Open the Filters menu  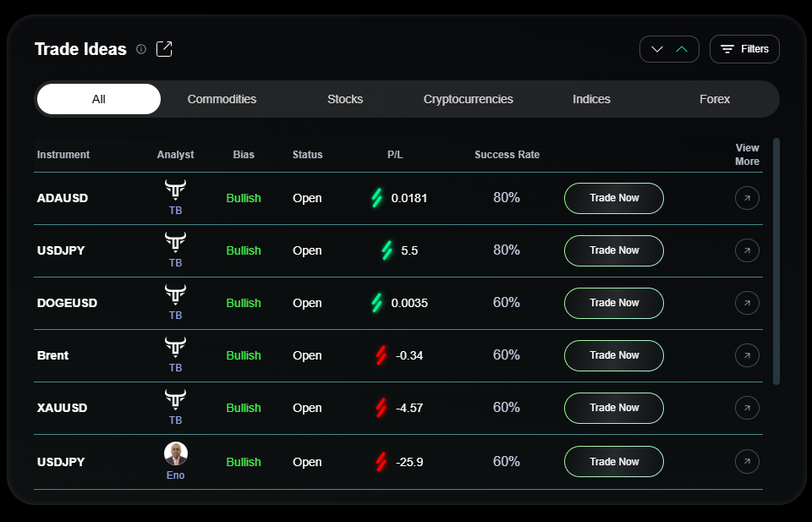(x=744, y=49)
